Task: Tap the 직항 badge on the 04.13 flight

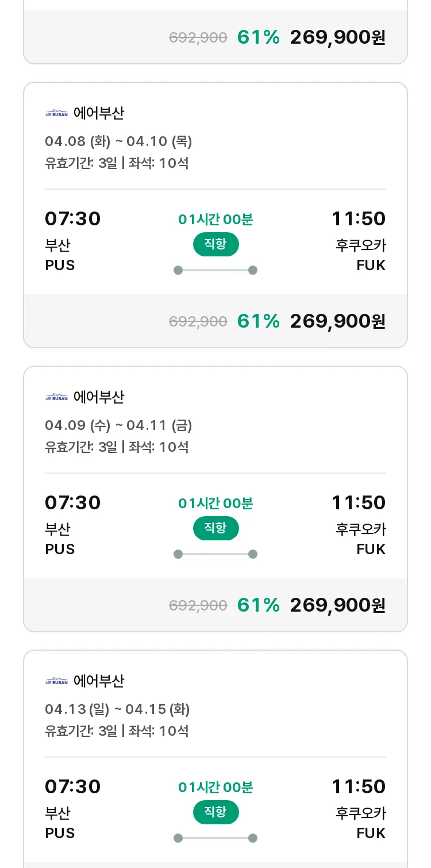Action: (x=215, y=812)
